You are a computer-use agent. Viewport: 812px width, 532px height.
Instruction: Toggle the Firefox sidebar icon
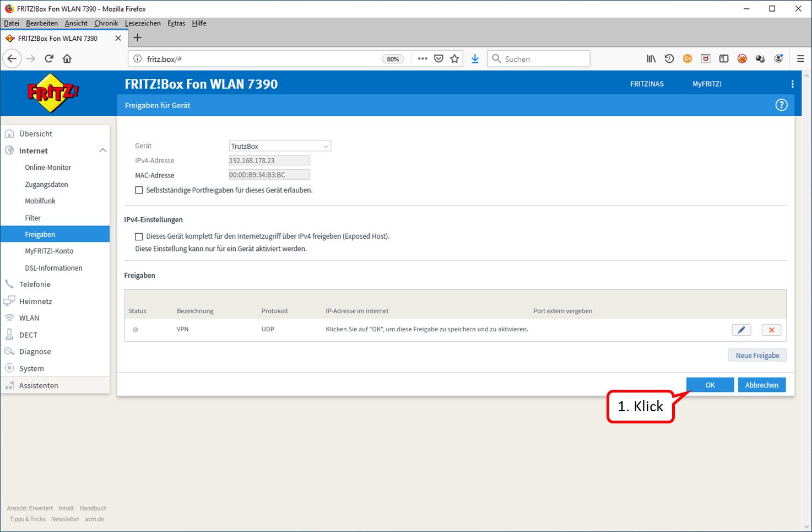pos(724,58)
